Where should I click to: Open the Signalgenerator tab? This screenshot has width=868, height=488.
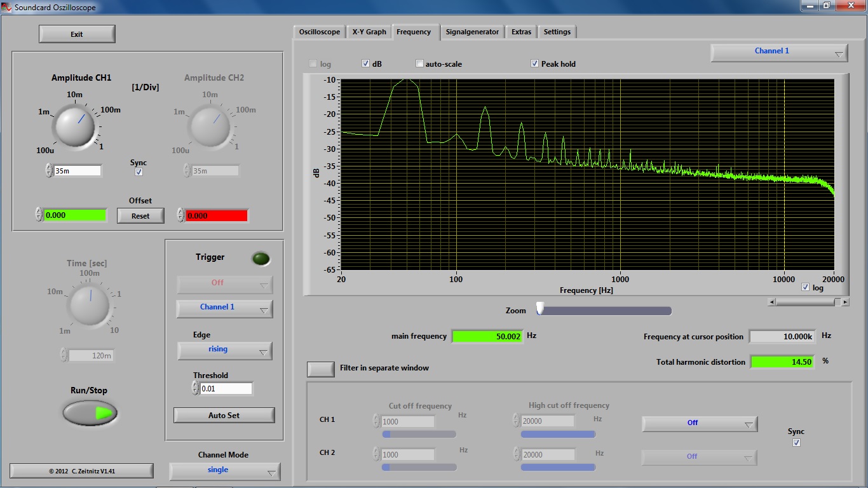(472, 32)
